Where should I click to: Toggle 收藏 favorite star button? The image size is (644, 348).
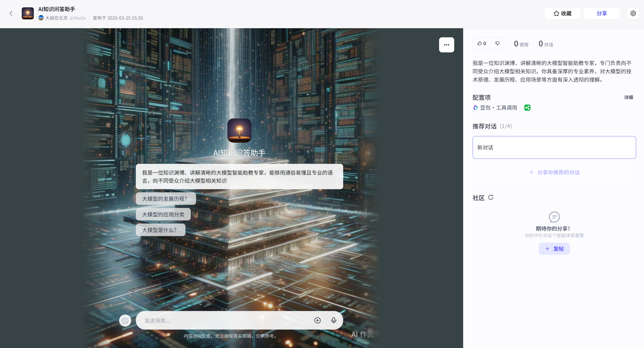click(x=562, y=13)
